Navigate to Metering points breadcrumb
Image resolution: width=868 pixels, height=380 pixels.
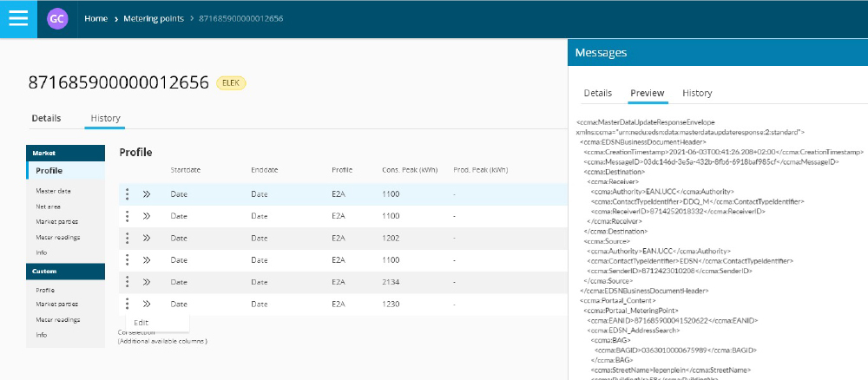pos(154,19)
